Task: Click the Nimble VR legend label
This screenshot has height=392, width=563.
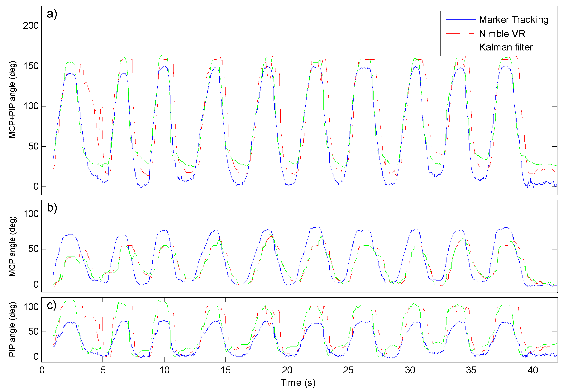Action: coord(502,34)
